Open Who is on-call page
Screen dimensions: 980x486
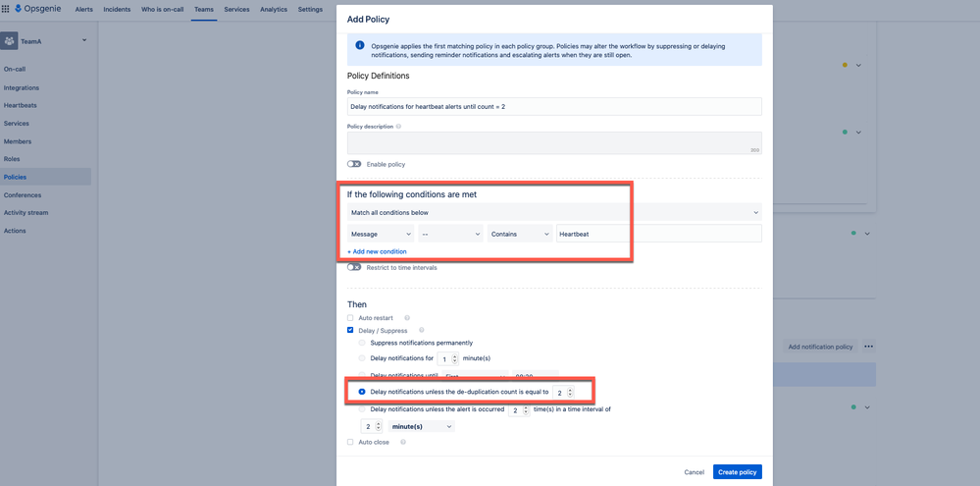pos(163,10)
